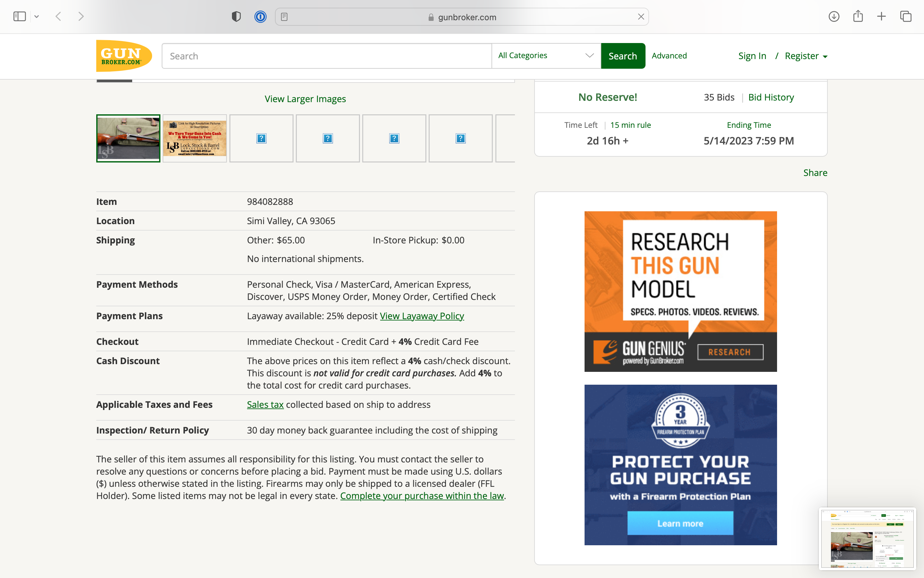Click the 2d 16h + time left value
The width and height of the screenshot is (924, 578).
pyautogui.click(x=607, y=141)
